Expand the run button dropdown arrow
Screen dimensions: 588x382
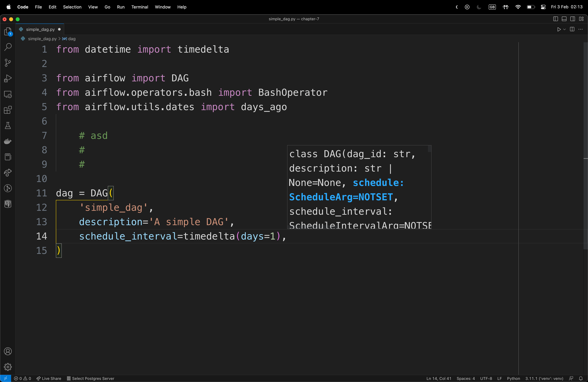[x=564, y=29]
